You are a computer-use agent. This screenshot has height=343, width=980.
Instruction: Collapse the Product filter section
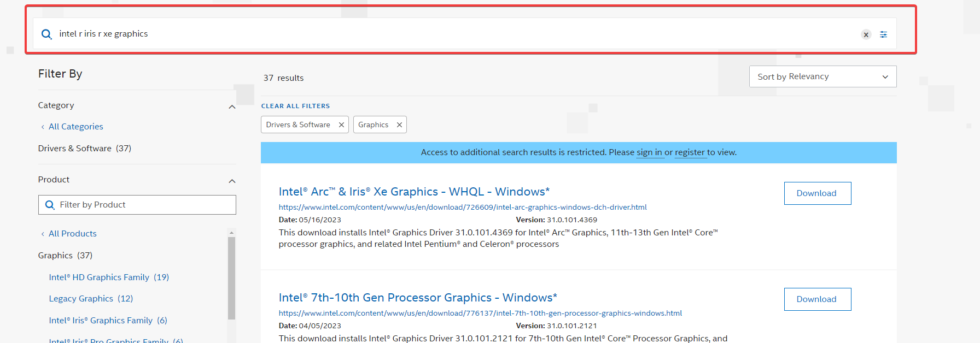point(232,181)
